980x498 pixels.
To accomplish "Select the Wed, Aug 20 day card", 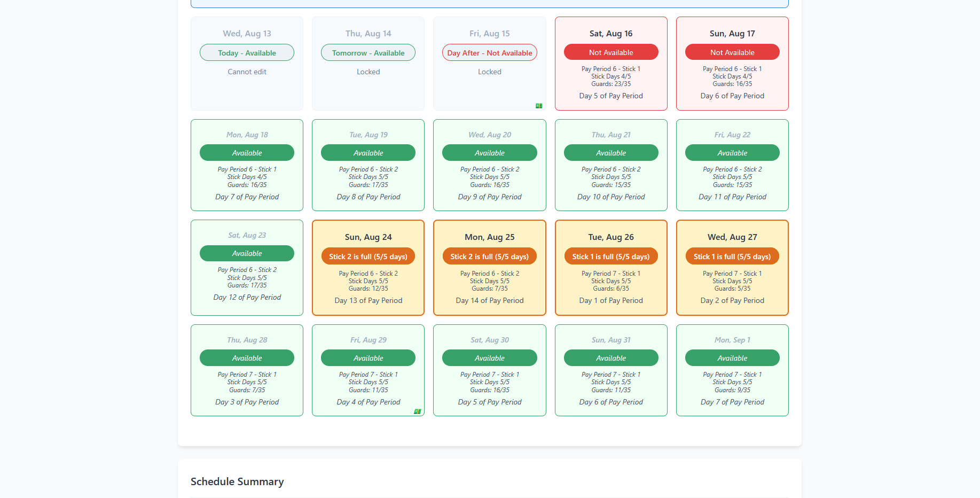I will (x=489, y=165).
